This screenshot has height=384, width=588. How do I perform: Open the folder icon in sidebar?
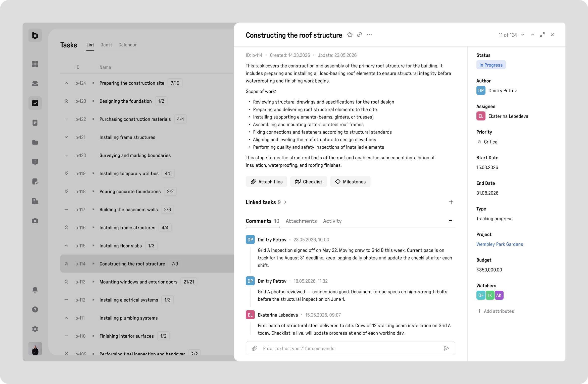point(35,142)
